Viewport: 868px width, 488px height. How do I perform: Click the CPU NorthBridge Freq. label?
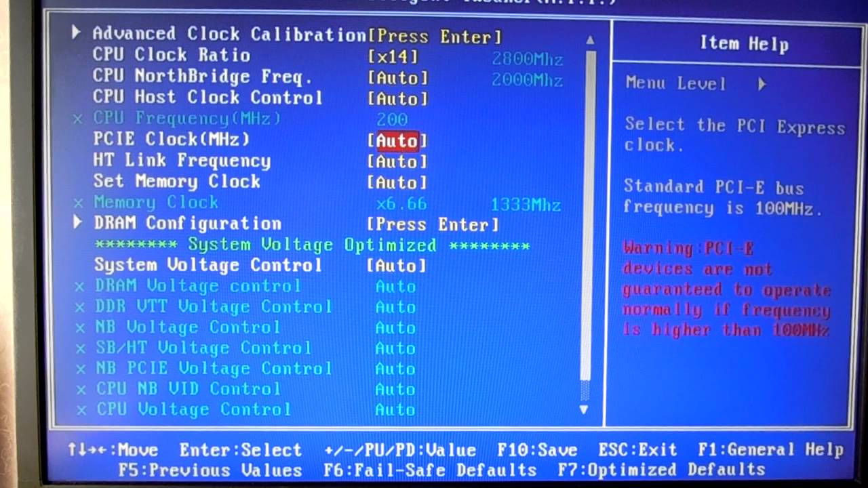[x=203, y=76]
